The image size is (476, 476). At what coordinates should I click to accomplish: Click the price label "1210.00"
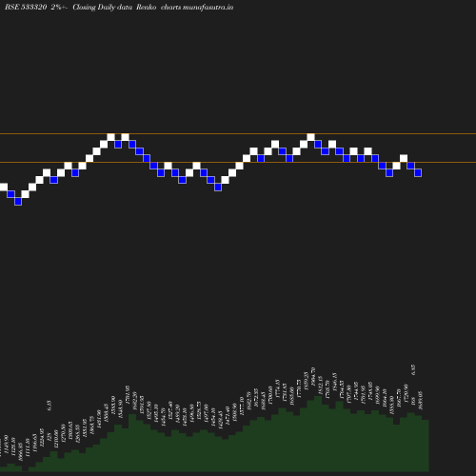coord(56,439)
